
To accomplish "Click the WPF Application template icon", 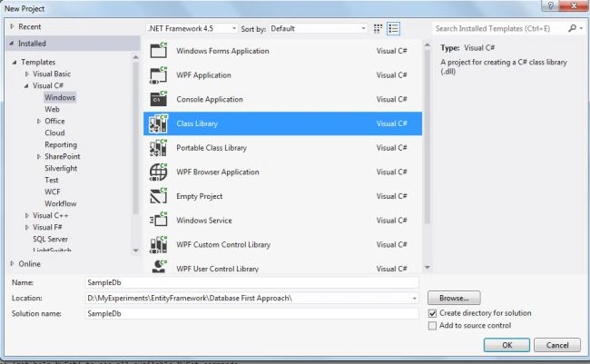I will pos(159,74).
